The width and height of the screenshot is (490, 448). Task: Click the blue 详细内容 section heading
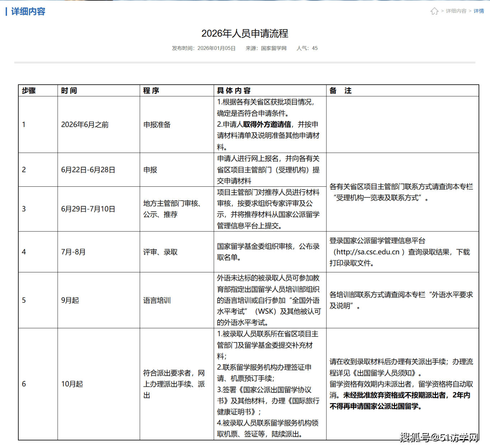(x=28, y=11)
